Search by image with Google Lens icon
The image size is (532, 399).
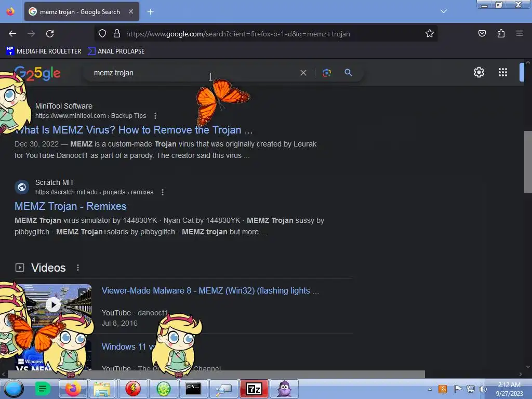327,73
